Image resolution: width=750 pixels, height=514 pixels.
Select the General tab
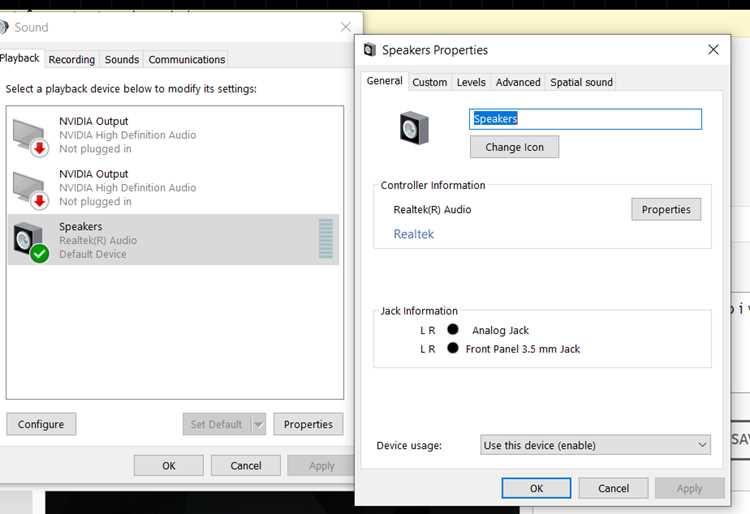coord(385,81)
